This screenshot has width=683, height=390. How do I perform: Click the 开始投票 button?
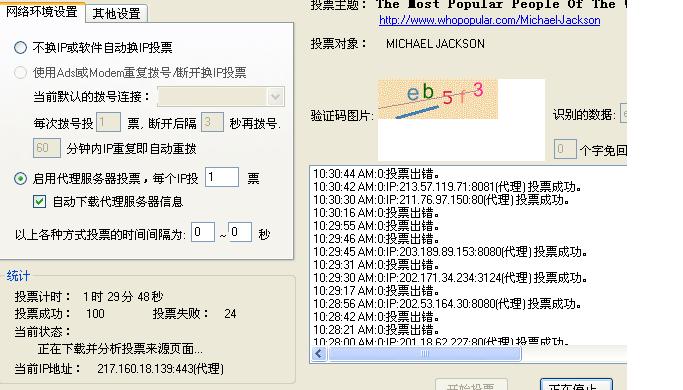click(471, 385)
